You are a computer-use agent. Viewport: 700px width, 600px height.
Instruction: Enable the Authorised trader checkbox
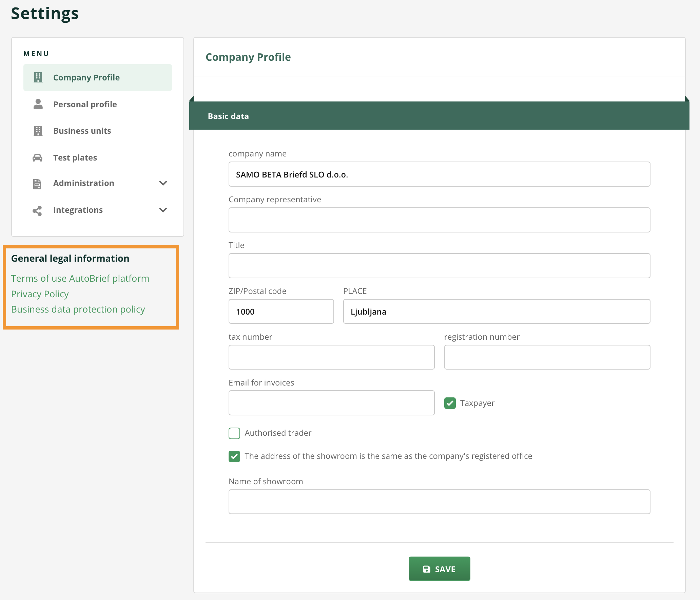tap(234, 433)
